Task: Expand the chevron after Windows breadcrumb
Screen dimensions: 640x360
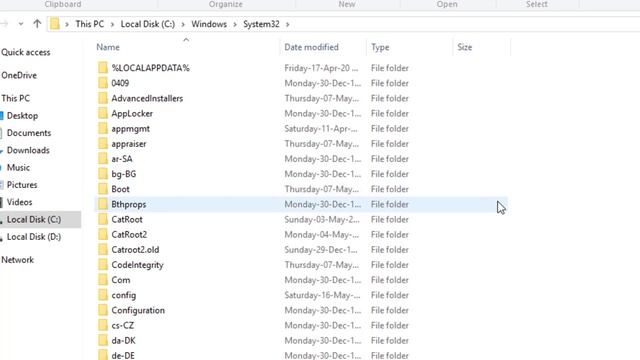Action: coord(235,24)
